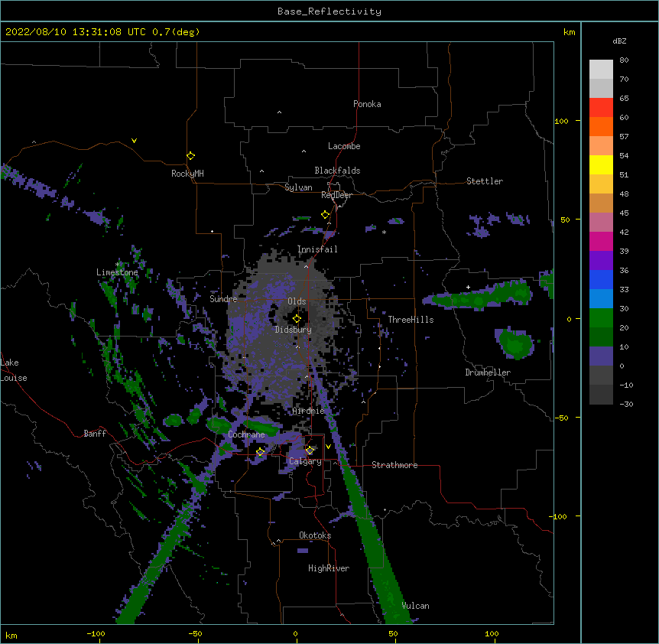Screen dimensions: 659x644
Task: Click the Banff town label
Action: [x=95, y=434]
